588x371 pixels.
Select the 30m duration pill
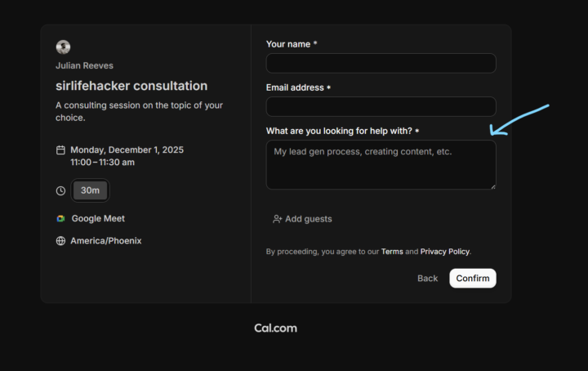point(90,190)
